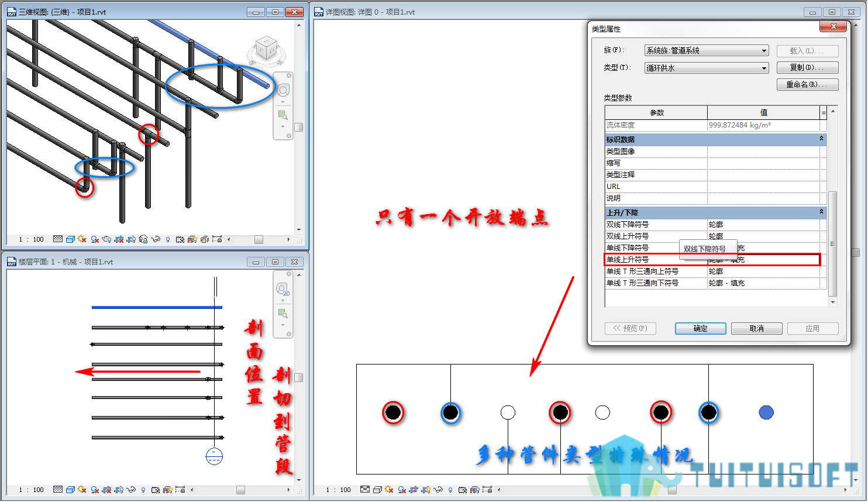The width and height of the screenshot is (868, 502).
Task: Open the 1:100 scale list in 3D view
Action: click(x=32, y=239)
